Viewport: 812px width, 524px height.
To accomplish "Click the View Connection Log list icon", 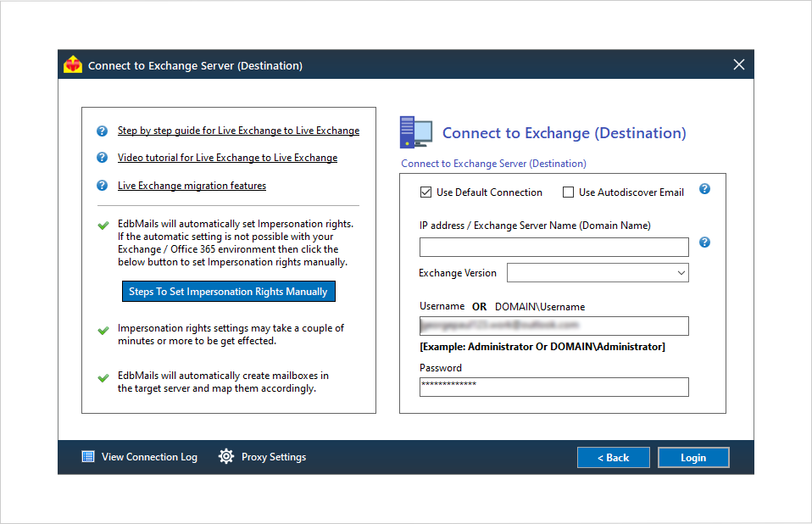I will 88,457.
